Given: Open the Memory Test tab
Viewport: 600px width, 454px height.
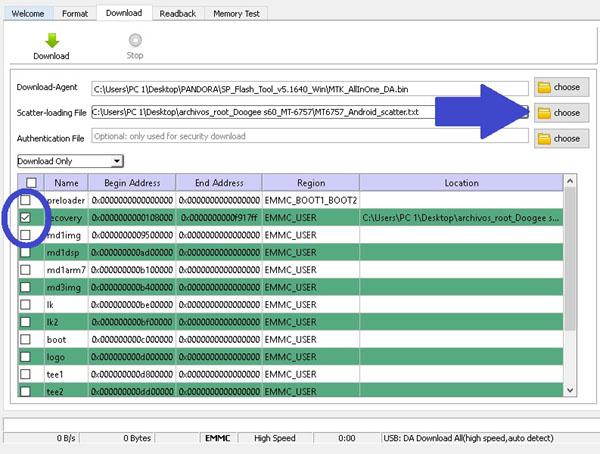Looking at the screenshot, I should pos(236,14).
